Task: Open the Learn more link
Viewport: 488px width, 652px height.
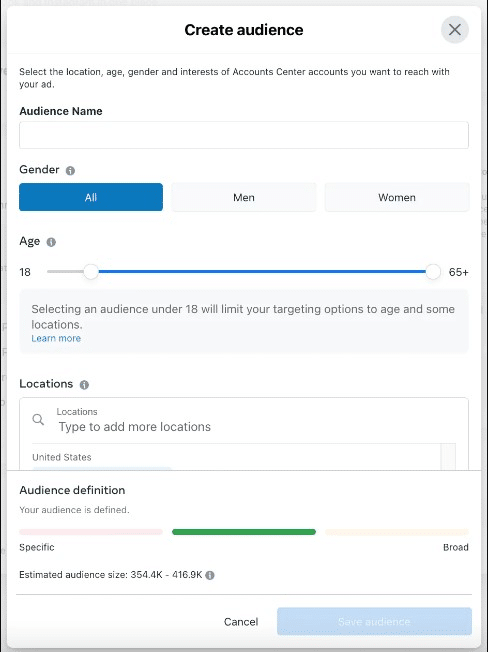Action: [x=56, y=338]
